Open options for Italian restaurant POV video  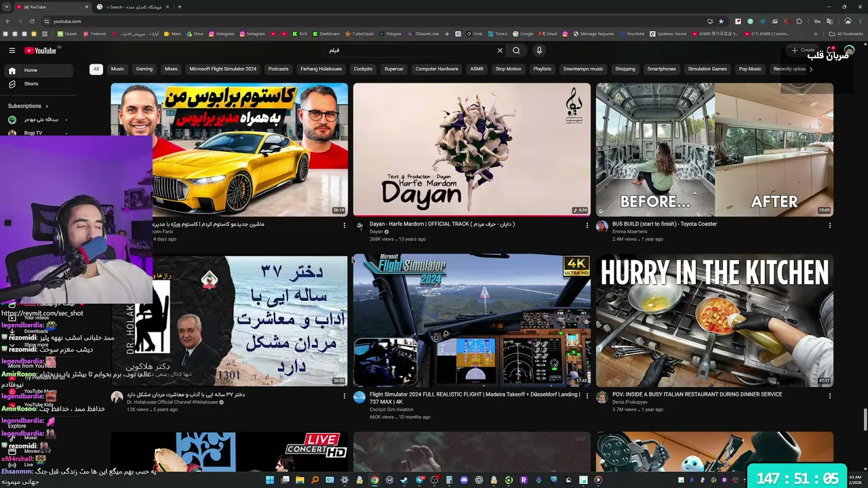click(830, 396)
